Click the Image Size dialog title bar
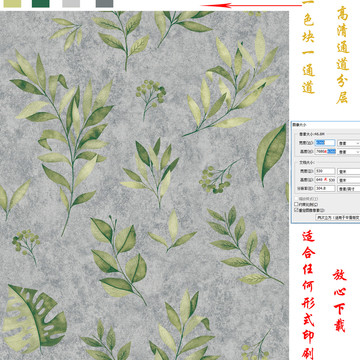 (326, 124)
